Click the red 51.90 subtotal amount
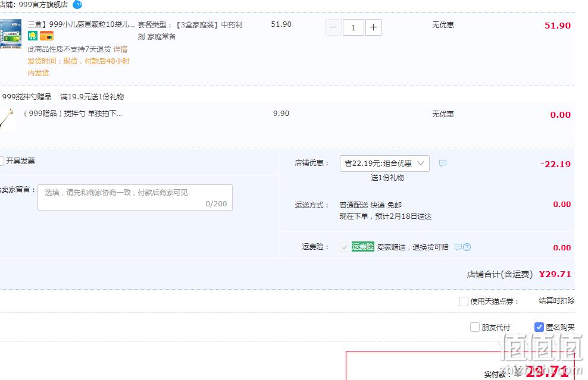This screenshot has height=380, width=588. (558, 26)
